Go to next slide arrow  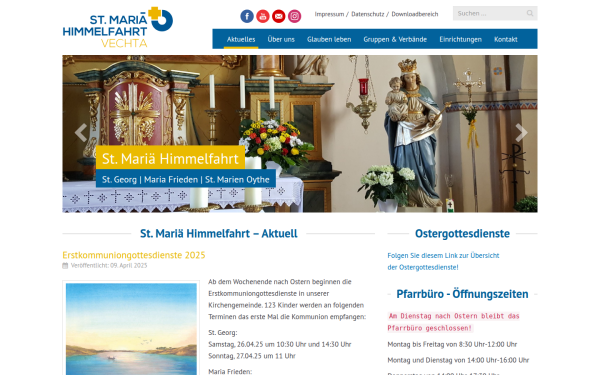click(x=521, y=133)
